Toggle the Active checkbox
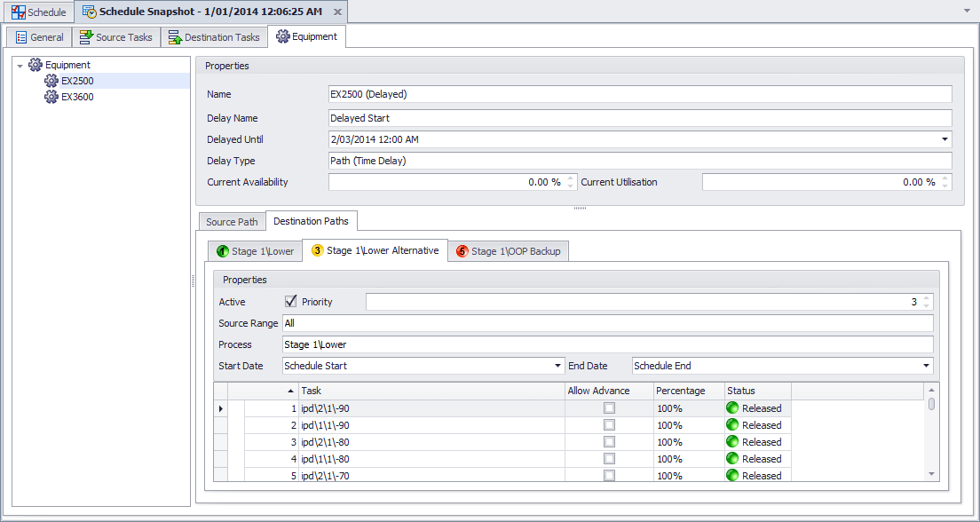 tap(290, 302)
